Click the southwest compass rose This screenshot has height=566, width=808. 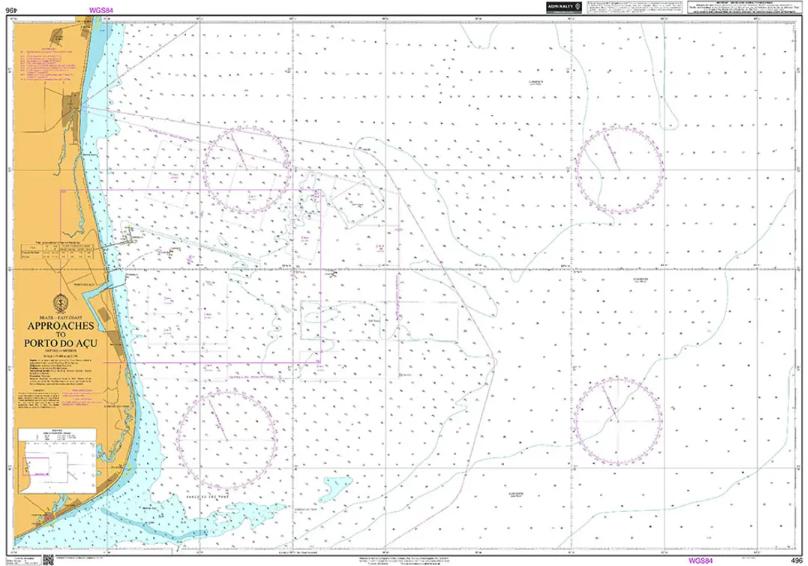point(227,440)
